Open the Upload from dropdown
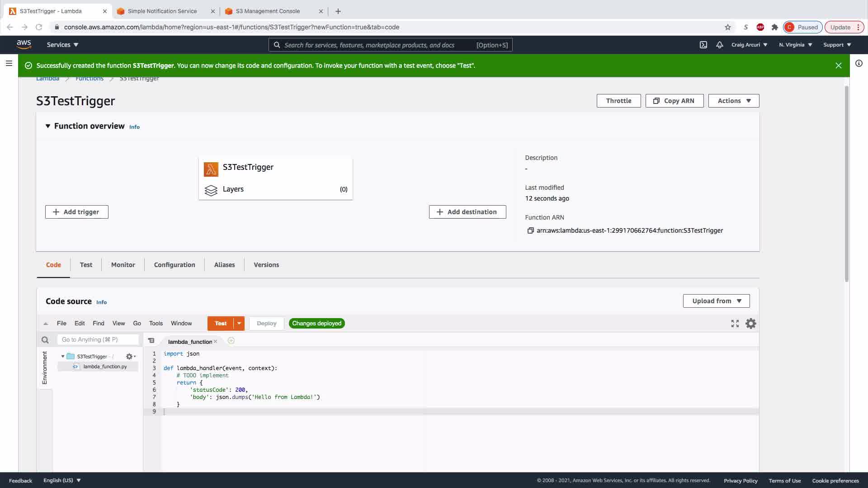868x488 pixels. coord(716,301)
